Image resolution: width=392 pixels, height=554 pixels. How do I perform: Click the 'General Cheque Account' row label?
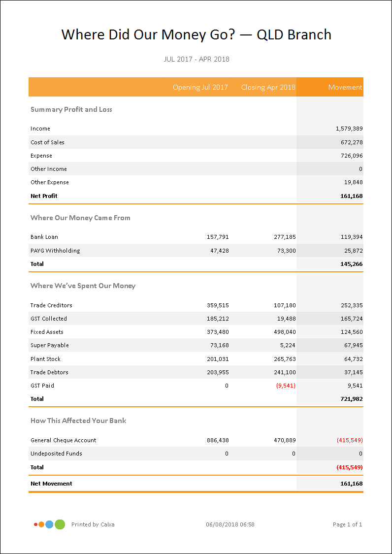click(63, 440)
